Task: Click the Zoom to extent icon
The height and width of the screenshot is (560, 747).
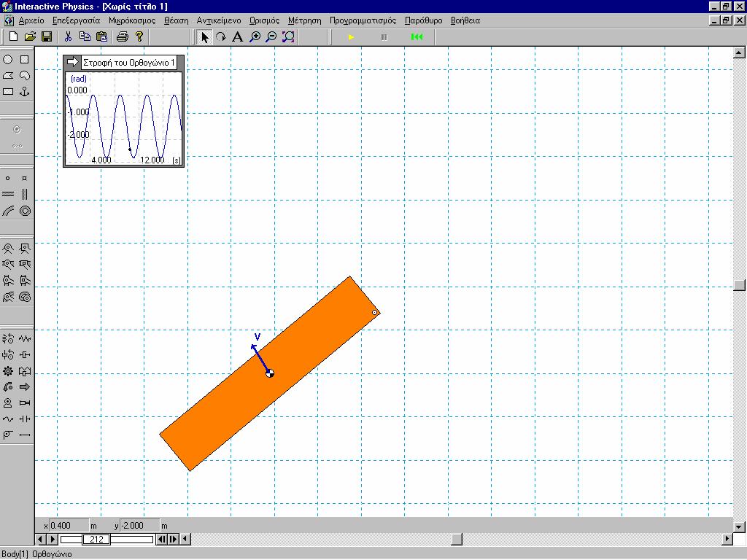Action: [x=288, y=36]
